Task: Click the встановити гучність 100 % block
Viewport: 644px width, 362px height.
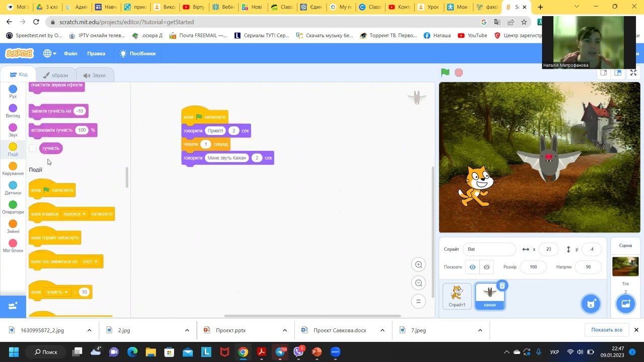Action: click(x=63, y=130)
